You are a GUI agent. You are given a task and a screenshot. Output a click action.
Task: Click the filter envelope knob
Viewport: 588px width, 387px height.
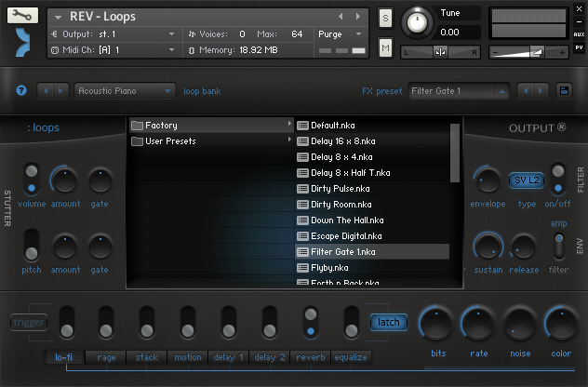[488, 180]
